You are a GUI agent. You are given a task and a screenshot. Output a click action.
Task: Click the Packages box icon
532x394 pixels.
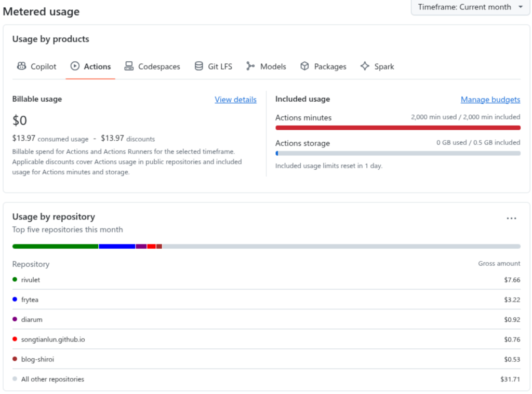point(304,66)
